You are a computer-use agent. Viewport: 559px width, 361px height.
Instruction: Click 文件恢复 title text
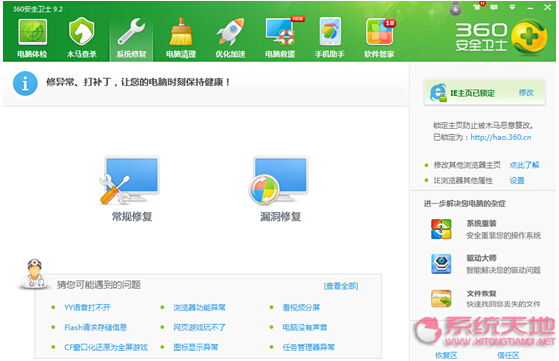click(x=482, y=294)
